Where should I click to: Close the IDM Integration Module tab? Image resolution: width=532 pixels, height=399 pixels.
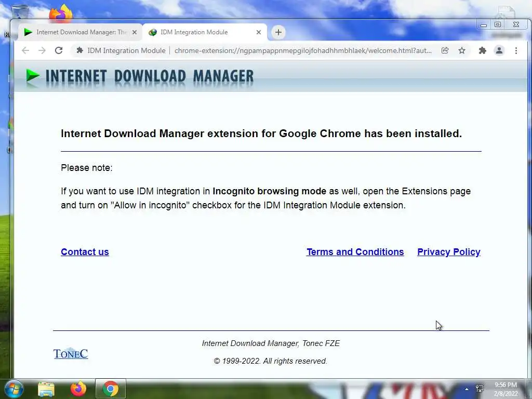[x=259, y=32]
